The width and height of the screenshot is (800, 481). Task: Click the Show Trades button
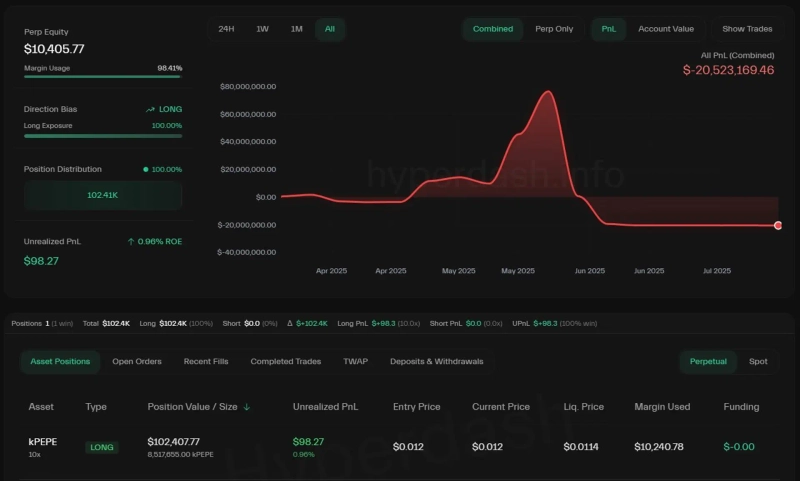(x=747, y=29)
